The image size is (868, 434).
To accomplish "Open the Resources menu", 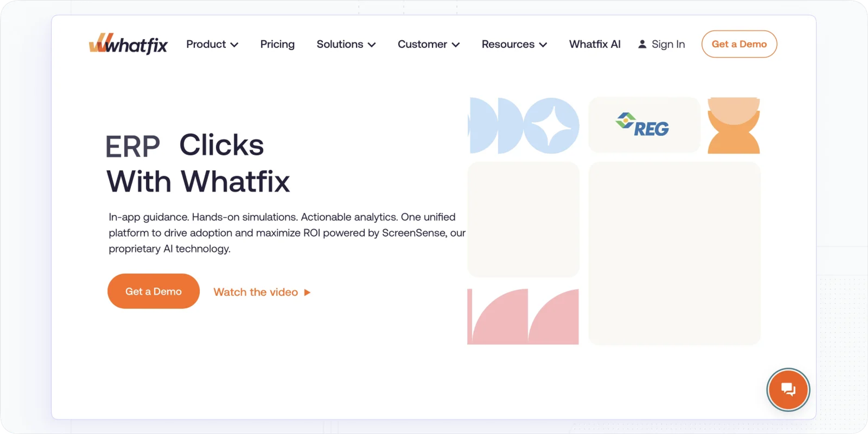I will click(x=514, y=44).
